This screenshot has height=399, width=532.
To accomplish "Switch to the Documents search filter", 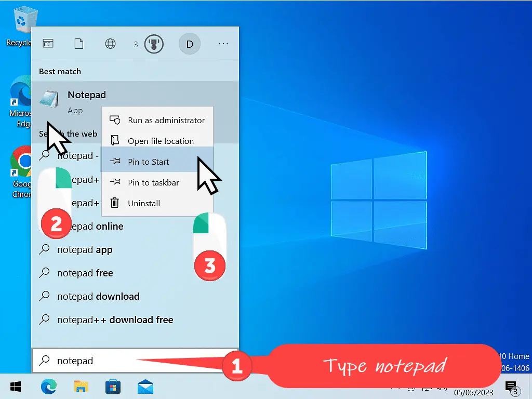I will pos(79,44).
